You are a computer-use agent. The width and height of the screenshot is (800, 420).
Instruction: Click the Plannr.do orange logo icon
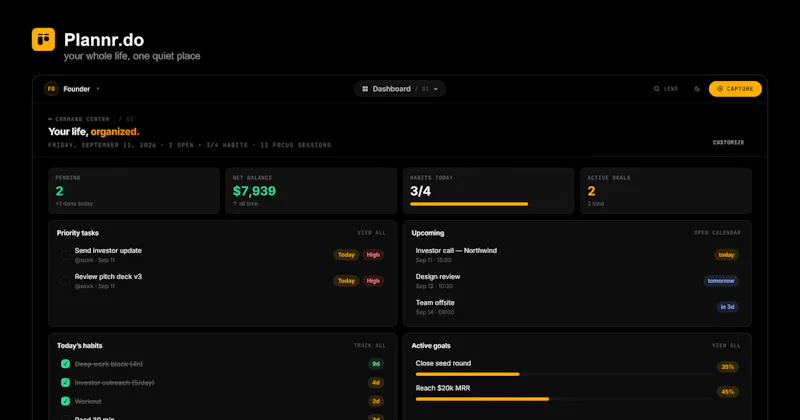pyautogui.click(x=43, y=39)
